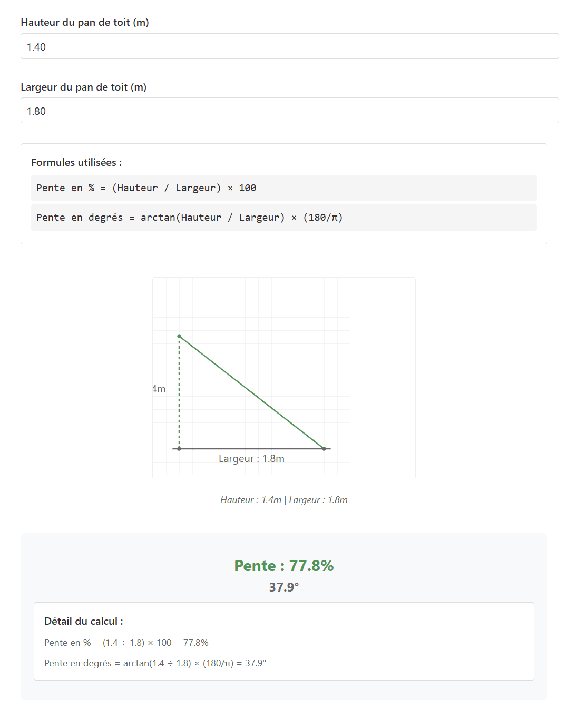Click the Largeur : 1.8m label on the diagram
The image size is (577, 728).
click(x=252, y=458)
